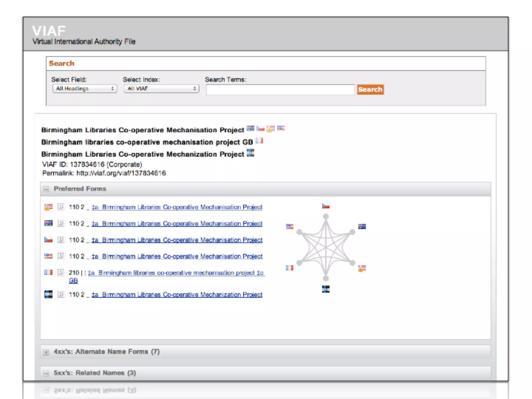Click the record icon beside the first 110 2 entry
532x399 pixels.
click(61, 207)
